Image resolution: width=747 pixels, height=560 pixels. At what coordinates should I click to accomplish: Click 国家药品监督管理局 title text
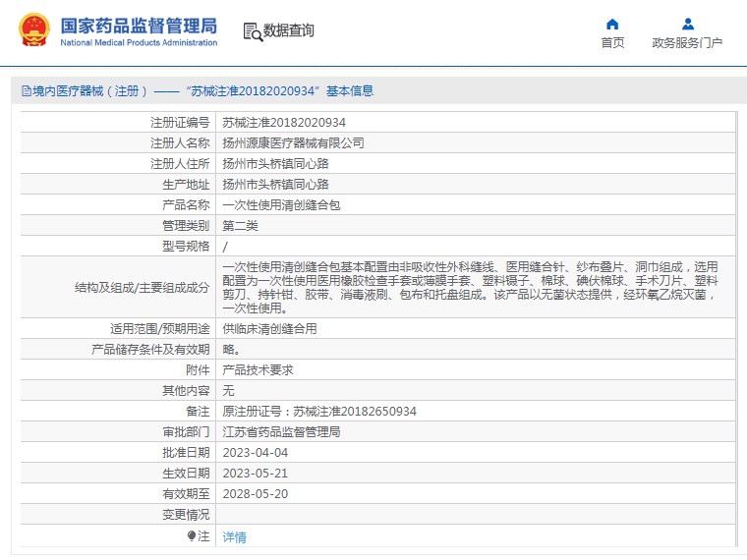[x=139, y=26]
